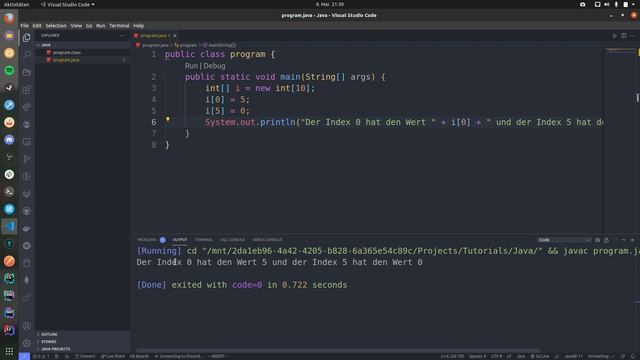Open the Selection menu
640x360 pixels.
coord(56,25)
